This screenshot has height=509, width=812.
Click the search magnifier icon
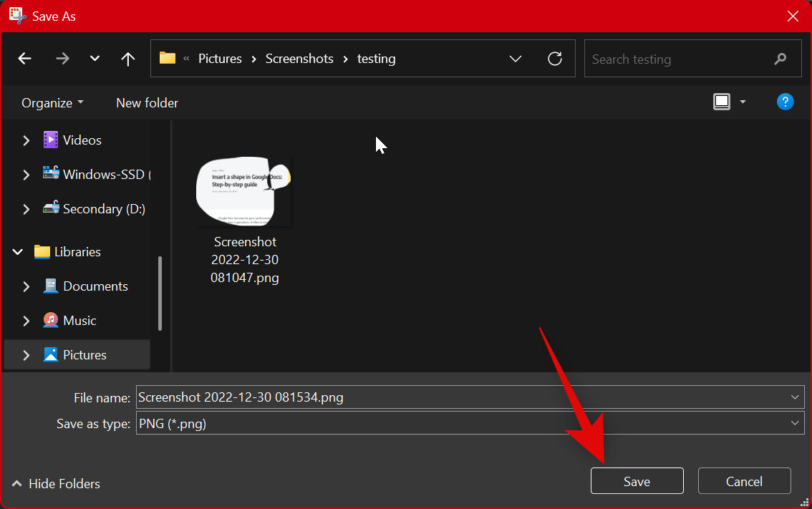(x=780, y=59)
